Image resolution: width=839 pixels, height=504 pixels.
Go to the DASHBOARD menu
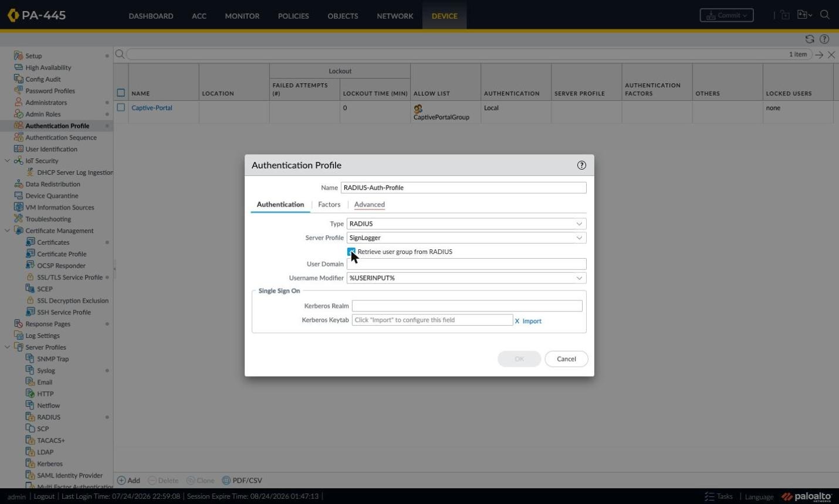(x=151, y=16)
